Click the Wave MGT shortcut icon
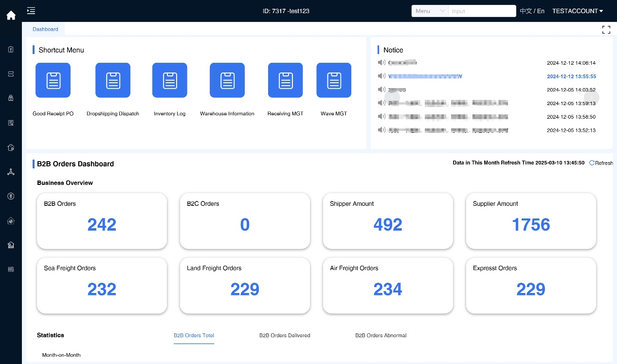Screen dimensions: 617x364 pos(334,80)
